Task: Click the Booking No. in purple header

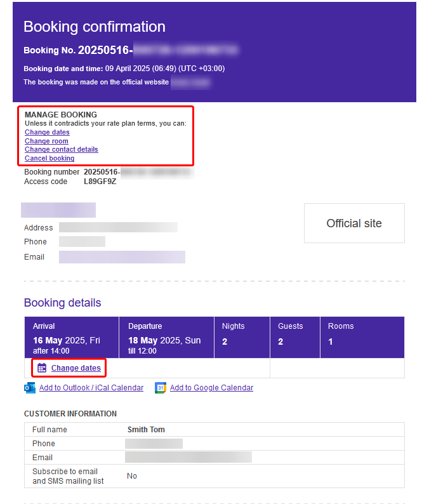Action: click(x=131, y=50)
